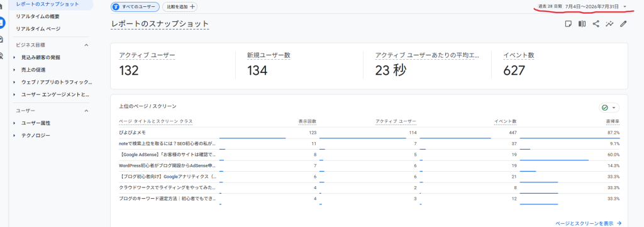Click the すべてのユーザー segment chip
The image size is (644, 227).
(135, 7)
